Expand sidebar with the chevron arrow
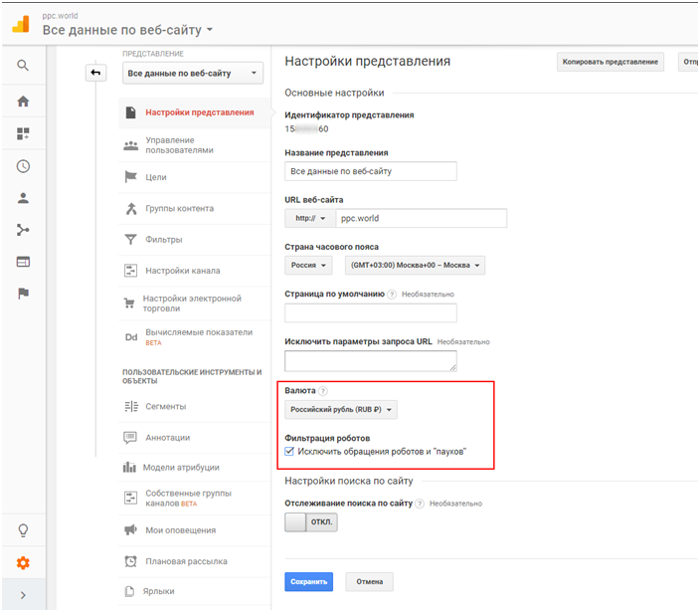 pos(23,595)
